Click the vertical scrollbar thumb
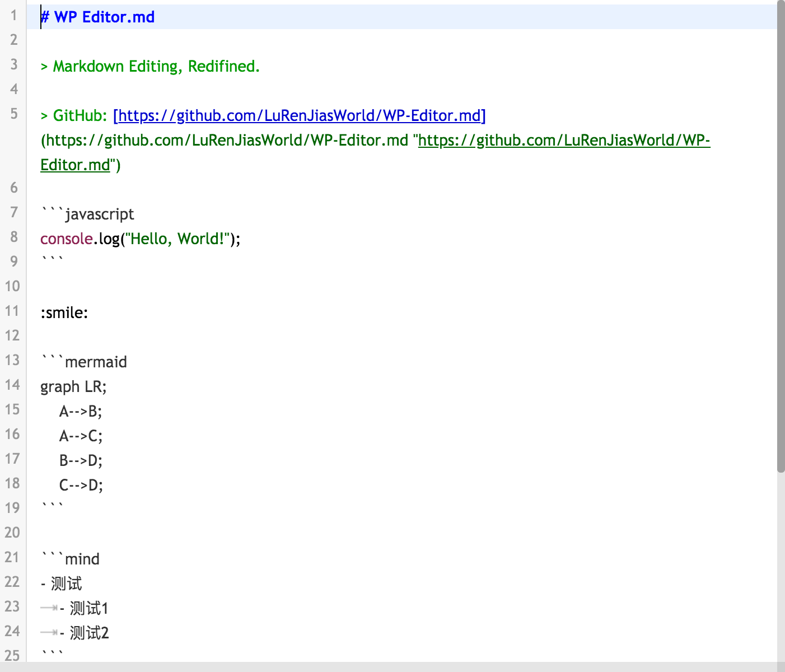The image size is (785, 672). click(781, 236)
